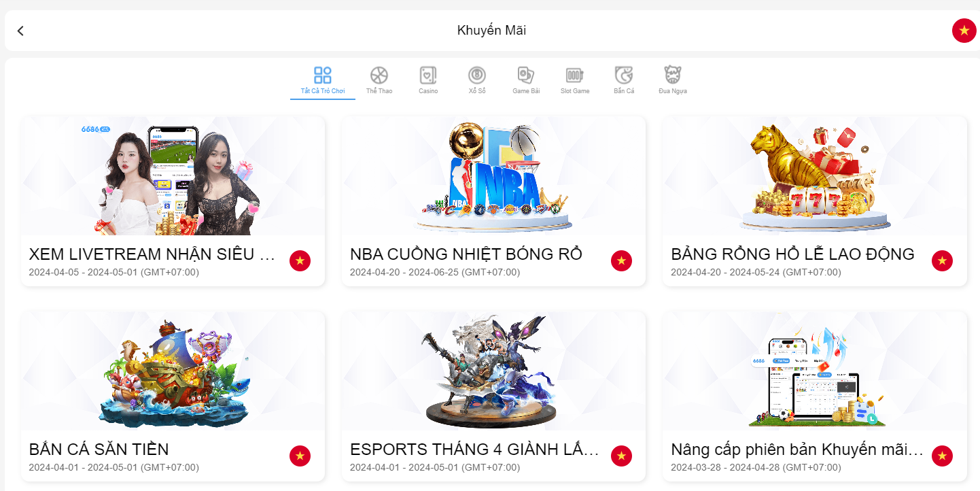980x491 pixels.
Task: Click the flag icon on NBA promotion card
Action: tap(621, 260)
